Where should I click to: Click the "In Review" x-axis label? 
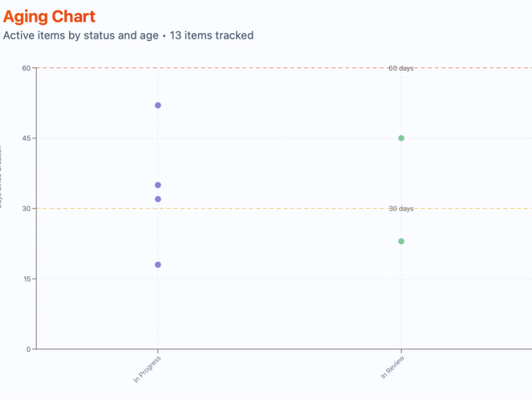point(393,367)
